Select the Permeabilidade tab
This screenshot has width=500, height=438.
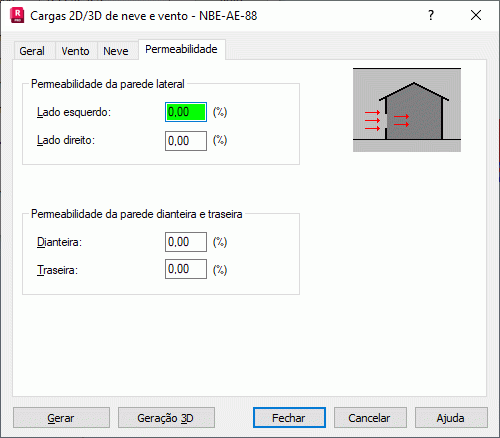tap(181, 49)
